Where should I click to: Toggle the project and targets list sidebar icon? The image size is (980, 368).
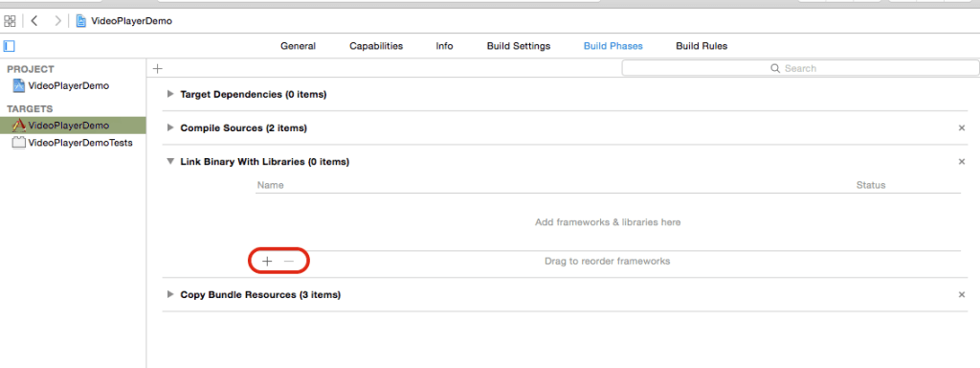(x=9, y=46)
